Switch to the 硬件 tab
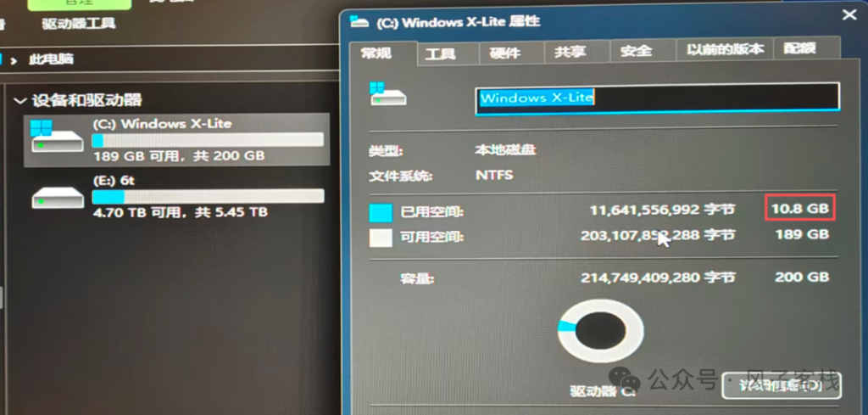 (505, 53)
